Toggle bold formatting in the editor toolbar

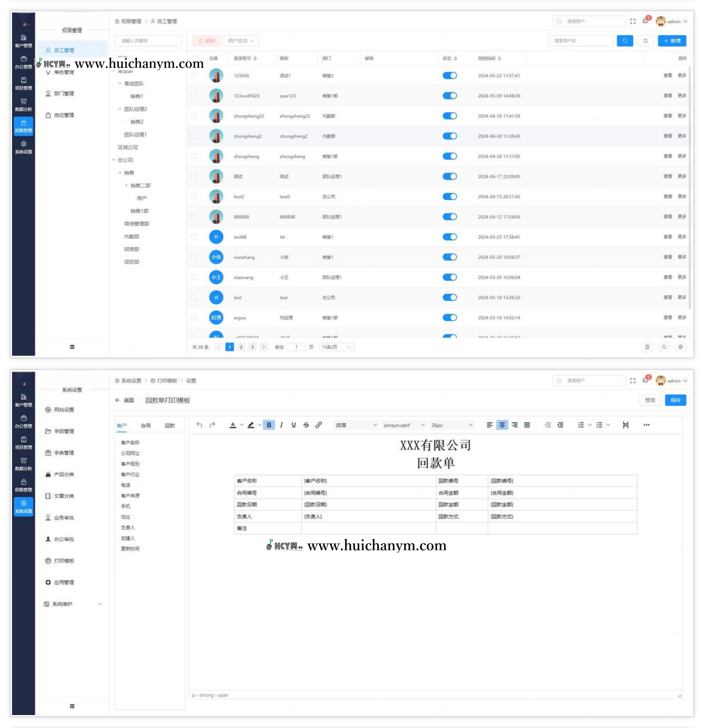(x=269, y=425)
